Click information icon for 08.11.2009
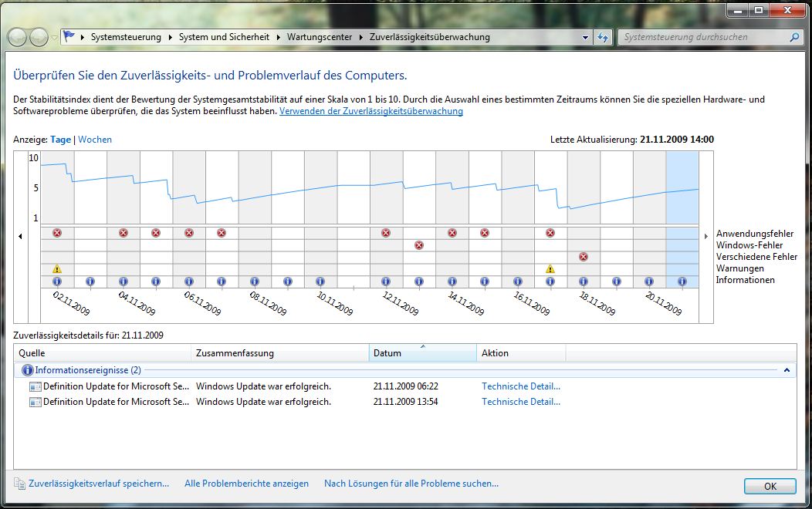 click(254, 281)
